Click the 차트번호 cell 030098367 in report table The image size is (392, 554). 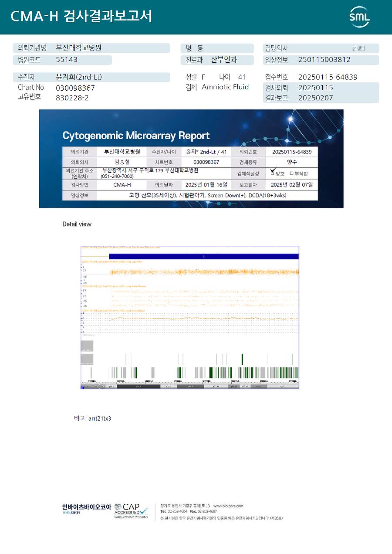(x=206, y=162)
